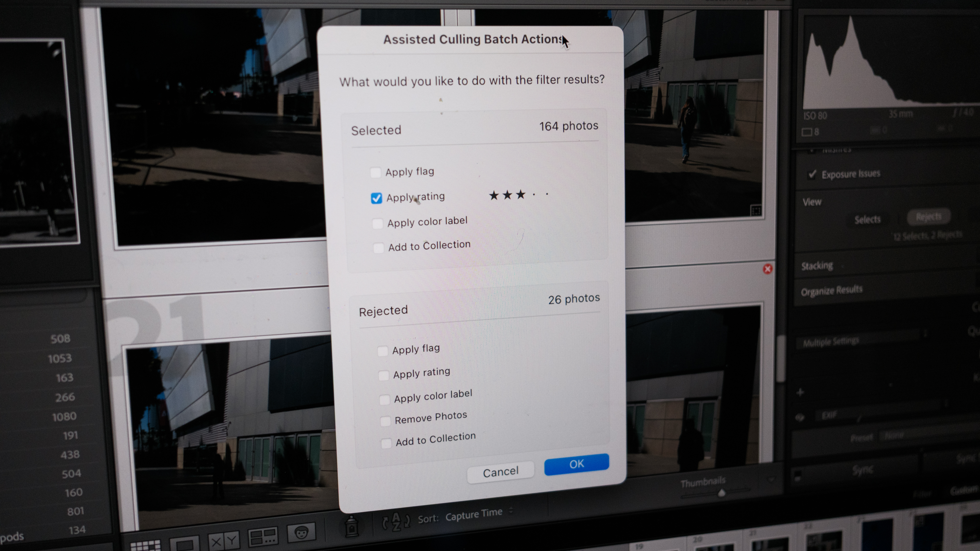This screenshot has width=980, height=551.
Task: Switch to Loupe view in the bottom toolbar
Action: coord(185,543)
